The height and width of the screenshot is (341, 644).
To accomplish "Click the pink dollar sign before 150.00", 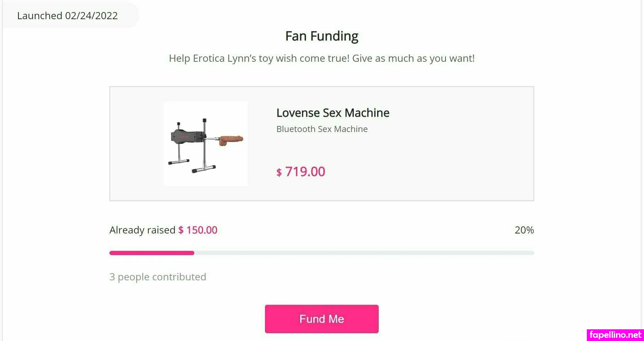I will pos(181,230).
